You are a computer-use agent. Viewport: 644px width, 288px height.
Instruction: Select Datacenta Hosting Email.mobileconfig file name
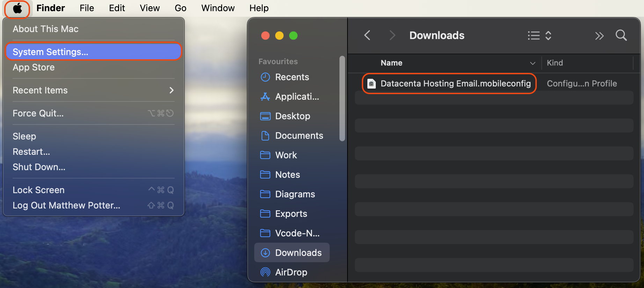coord(456,84)
